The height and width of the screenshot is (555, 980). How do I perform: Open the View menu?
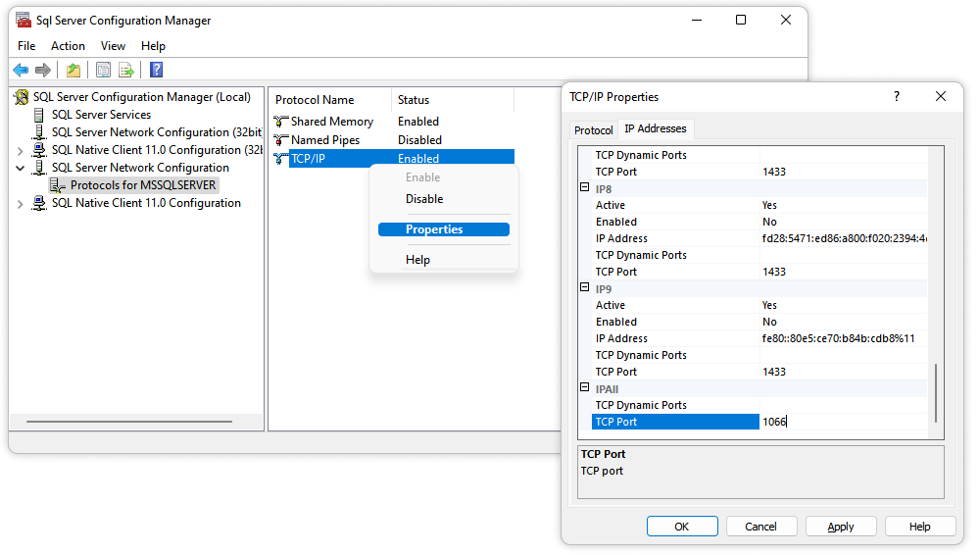113,46
